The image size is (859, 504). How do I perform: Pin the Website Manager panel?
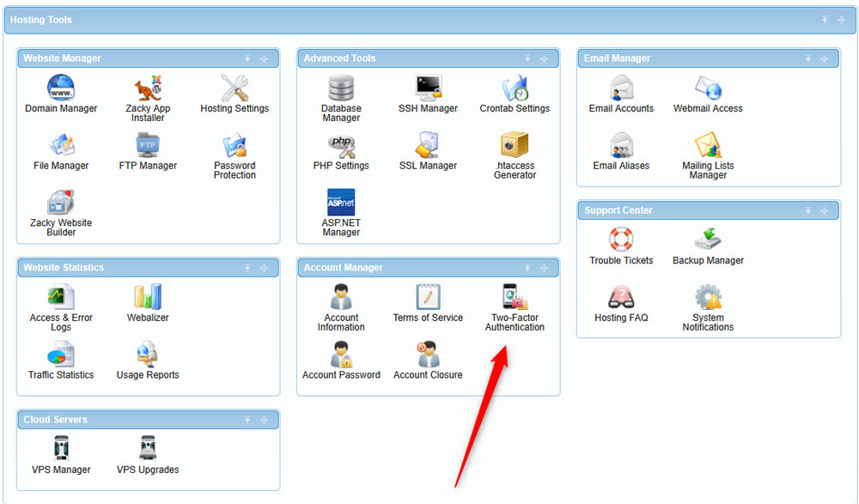click(249, 58)
